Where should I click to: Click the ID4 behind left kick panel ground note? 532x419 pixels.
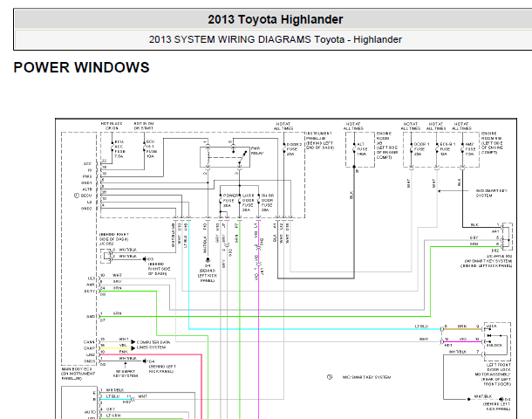pos(160,367)
